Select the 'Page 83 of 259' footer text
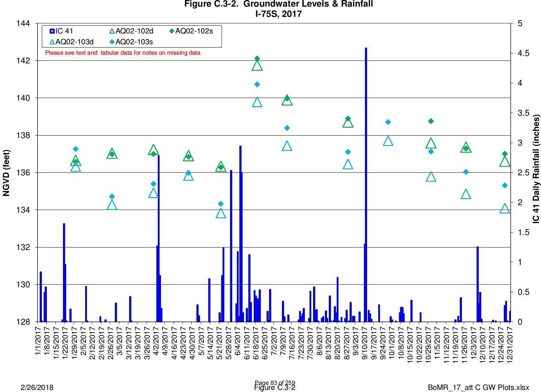Viewport: 541px width, 392px height. (x=275, y=383)
